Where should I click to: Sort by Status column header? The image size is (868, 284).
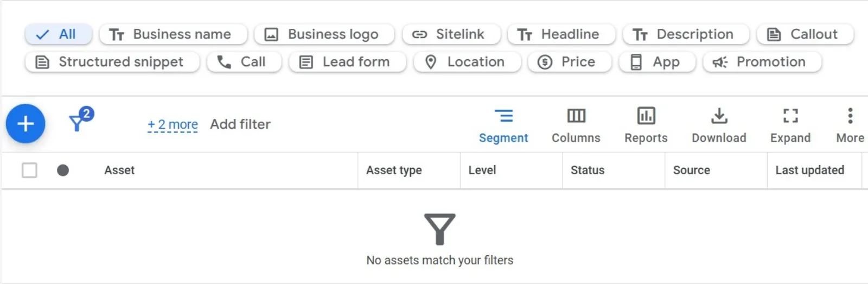pyautogui.click(x=588, y=171)
